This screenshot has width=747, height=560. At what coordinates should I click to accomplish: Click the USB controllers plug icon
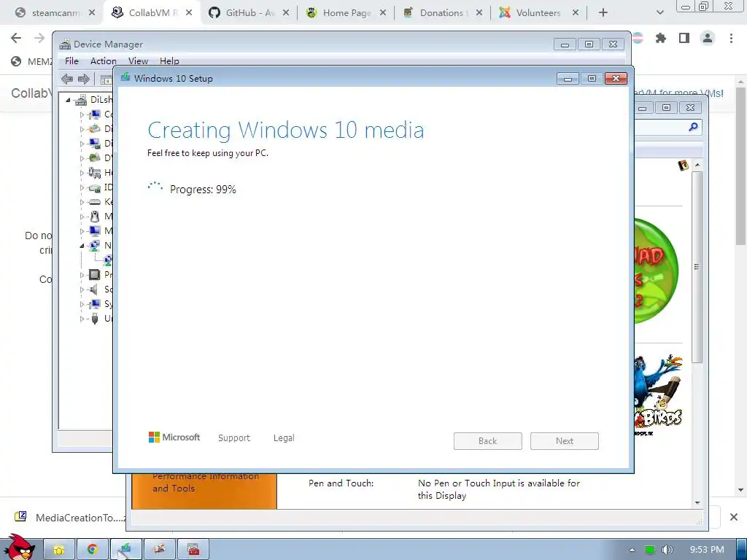click(x=95, y=319)
